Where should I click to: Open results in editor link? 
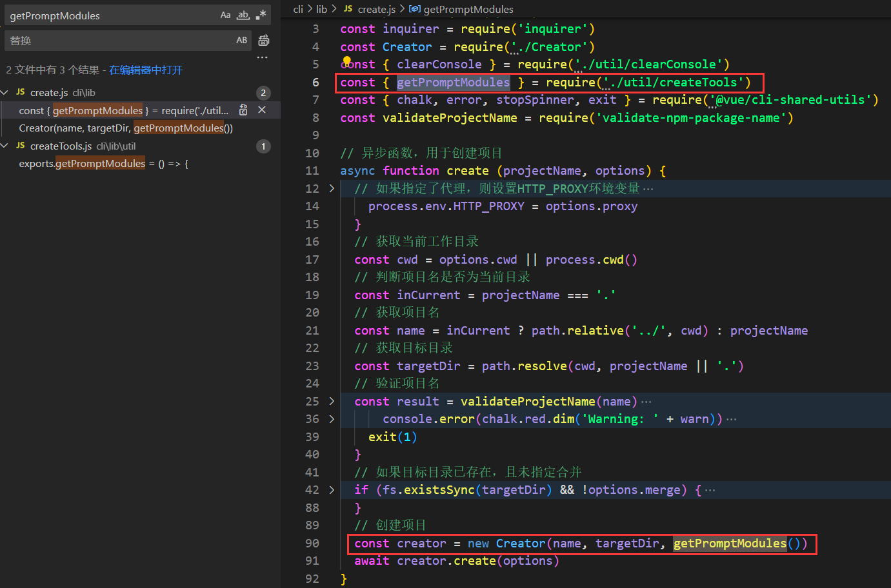coord(146,70)
